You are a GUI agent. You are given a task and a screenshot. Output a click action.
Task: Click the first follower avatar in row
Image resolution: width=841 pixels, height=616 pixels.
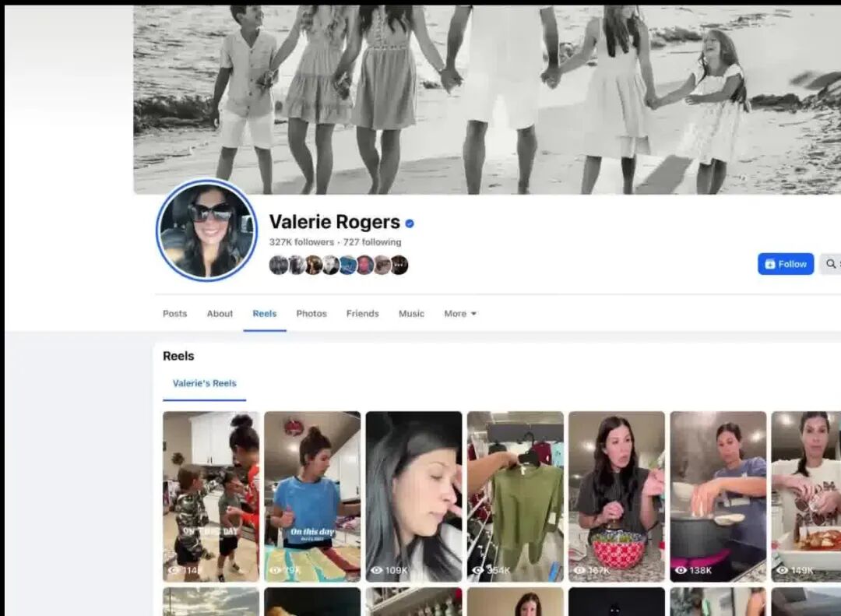[x=278, y=265]
